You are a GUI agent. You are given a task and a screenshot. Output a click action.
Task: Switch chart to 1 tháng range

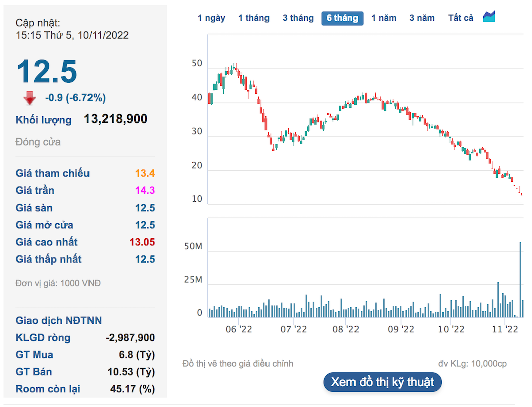[x=254, y=18]
